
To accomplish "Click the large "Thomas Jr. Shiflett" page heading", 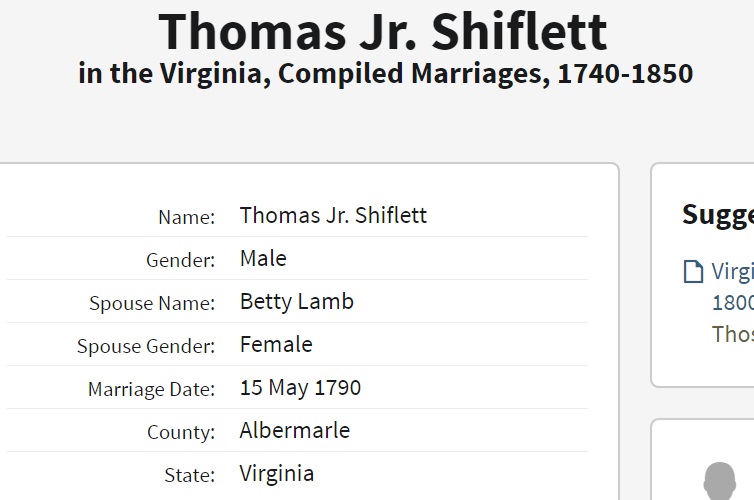I will click(x=383, y=30).
